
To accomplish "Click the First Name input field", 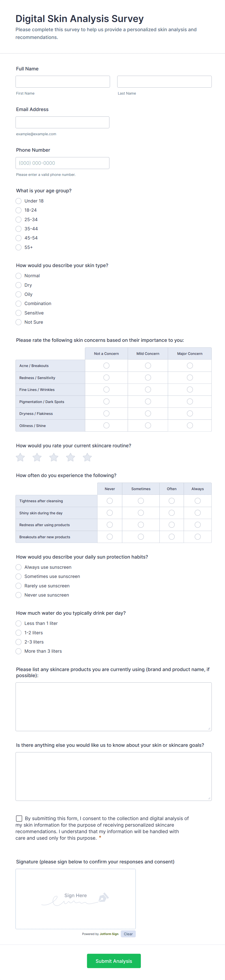I will (x=63, y=82).
